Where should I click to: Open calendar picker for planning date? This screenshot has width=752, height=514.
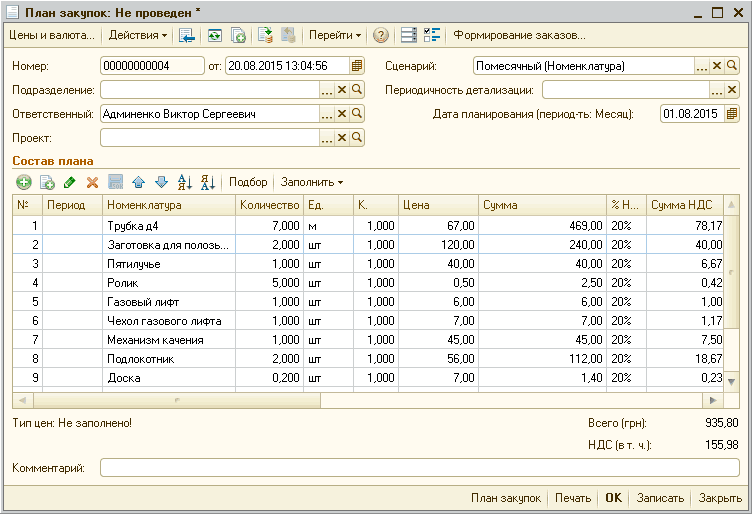[732, 114]
